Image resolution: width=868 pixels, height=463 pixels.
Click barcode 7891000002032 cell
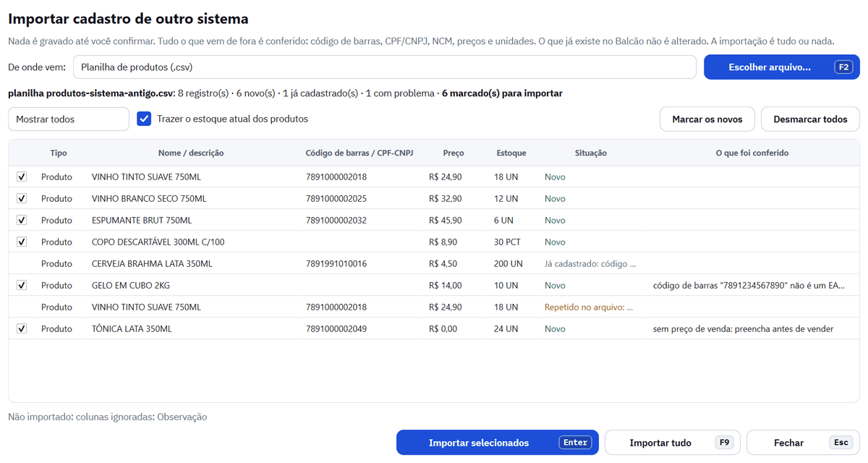(336, 220)
